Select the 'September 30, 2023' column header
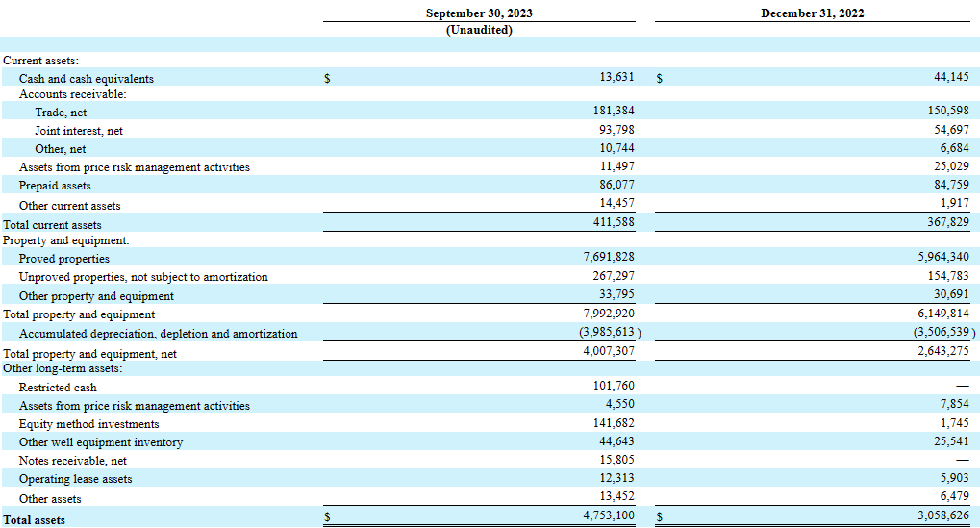980x528 pixels. [x=479, y=13]
